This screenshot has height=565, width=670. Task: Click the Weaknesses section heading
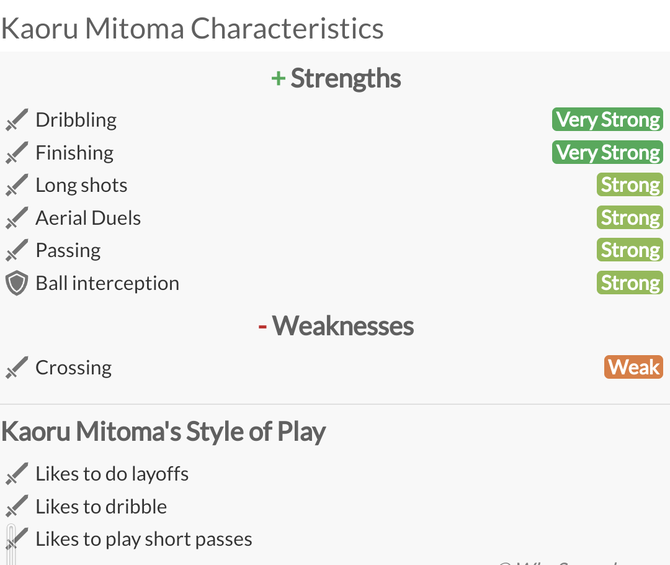pos(336,326)
